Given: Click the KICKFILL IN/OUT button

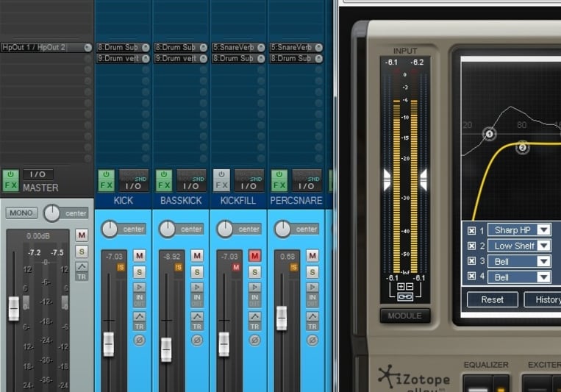Looking at the screenshot, I should coord(254,300).
